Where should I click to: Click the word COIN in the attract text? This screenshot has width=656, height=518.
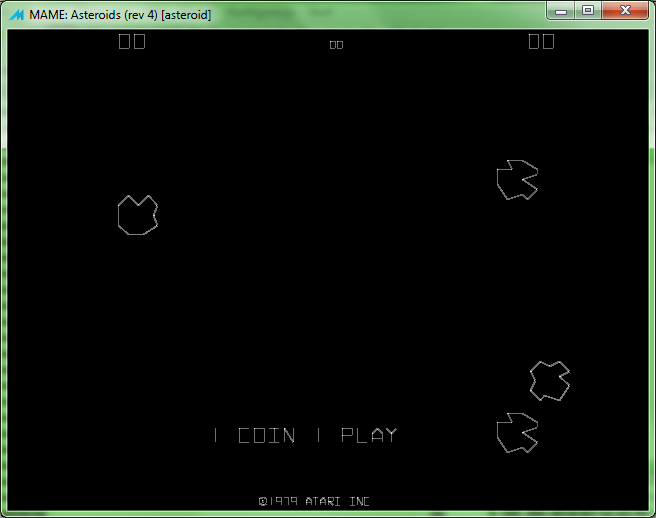pos(267,435)
